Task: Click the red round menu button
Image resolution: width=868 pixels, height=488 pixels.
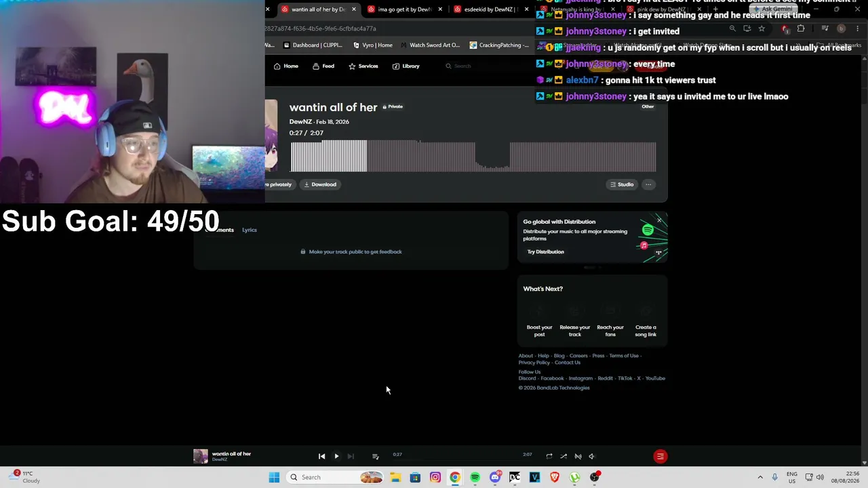Action: point(660,456)
